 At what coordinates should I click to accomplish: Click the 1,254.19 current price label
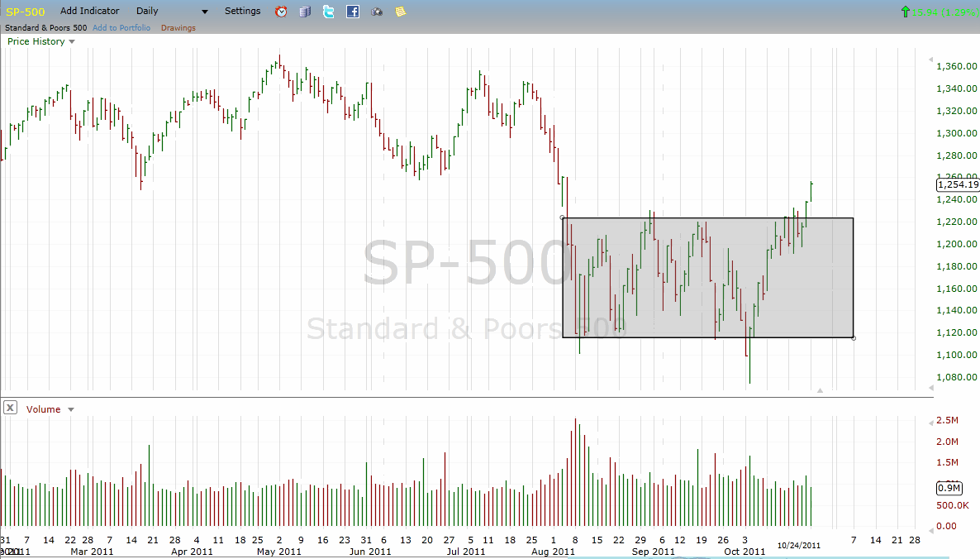tap(958, 184)
